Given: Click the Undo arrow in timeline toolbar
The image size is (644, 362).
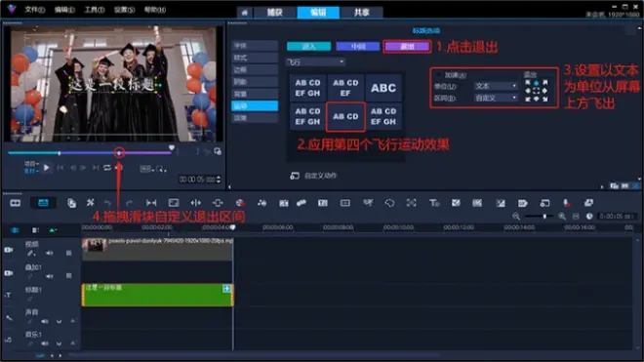Looking at the screenshot, I should 107,203.
